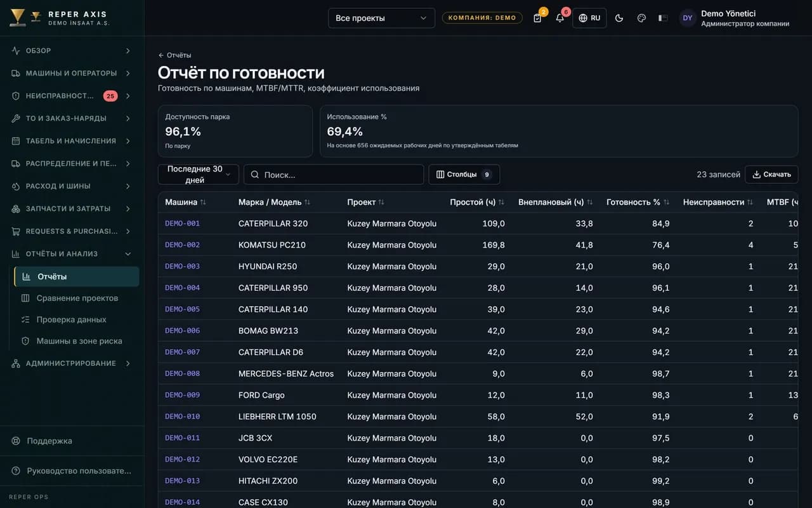Screen dimensions: 812x508
Task: Open the Все проекты dropdown
Action: pos(381,18)
